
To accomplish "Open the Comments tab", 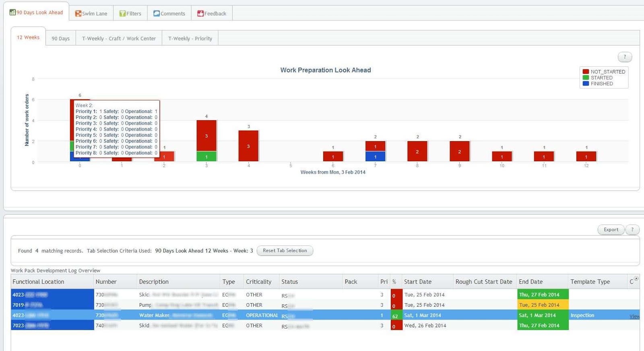I will click(169, 13).
